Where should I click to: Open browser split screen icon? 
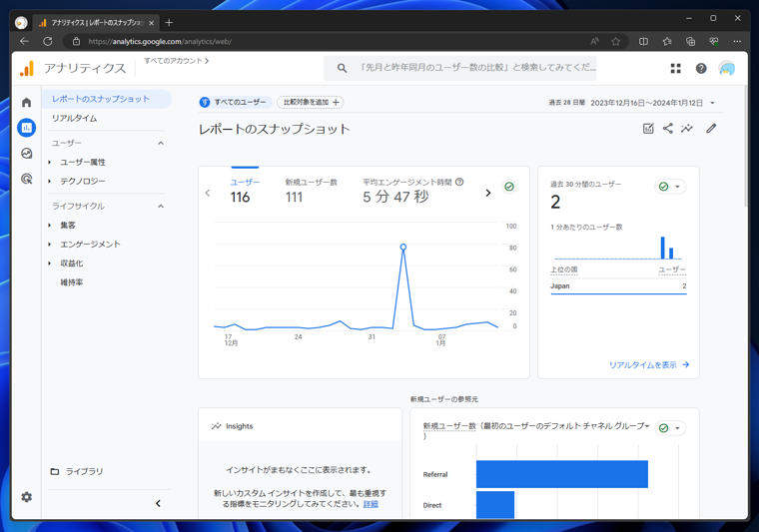pyautogui.click(x=643, y=42)
